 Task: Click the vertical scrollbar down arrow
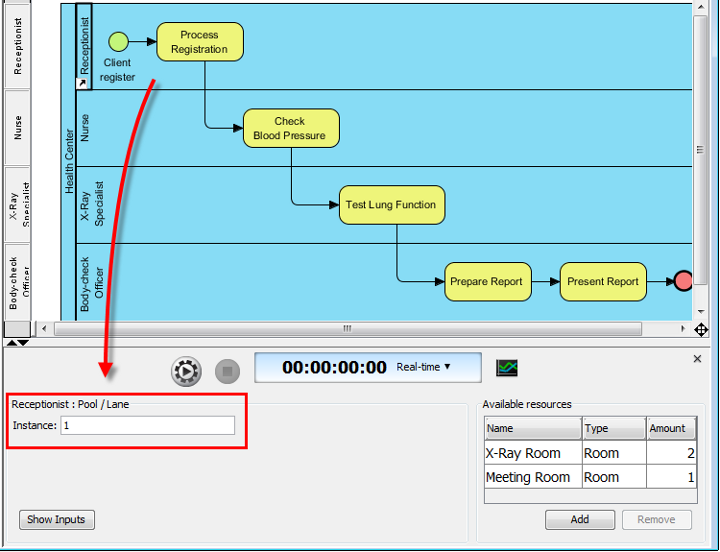(x=701, y=311)
